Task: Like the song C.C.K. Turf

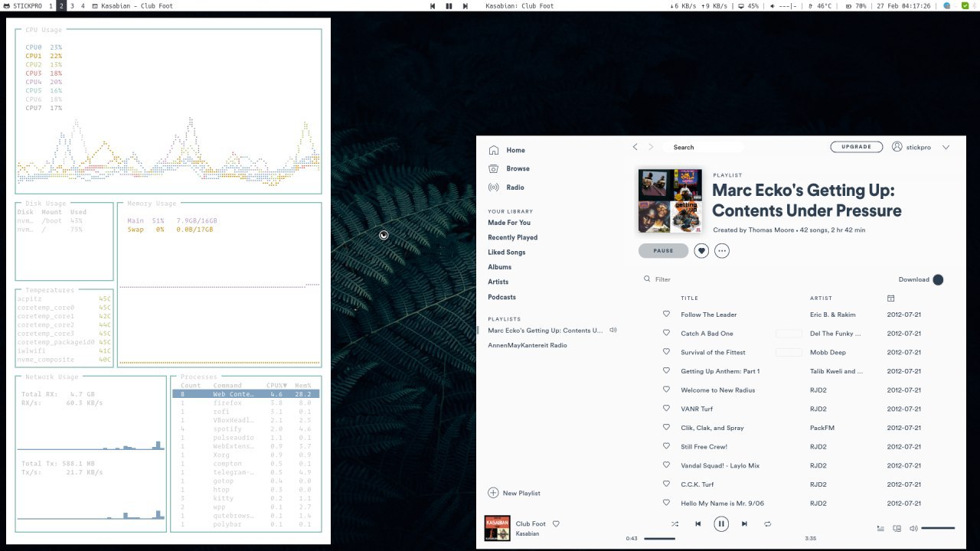Action: 666,484
